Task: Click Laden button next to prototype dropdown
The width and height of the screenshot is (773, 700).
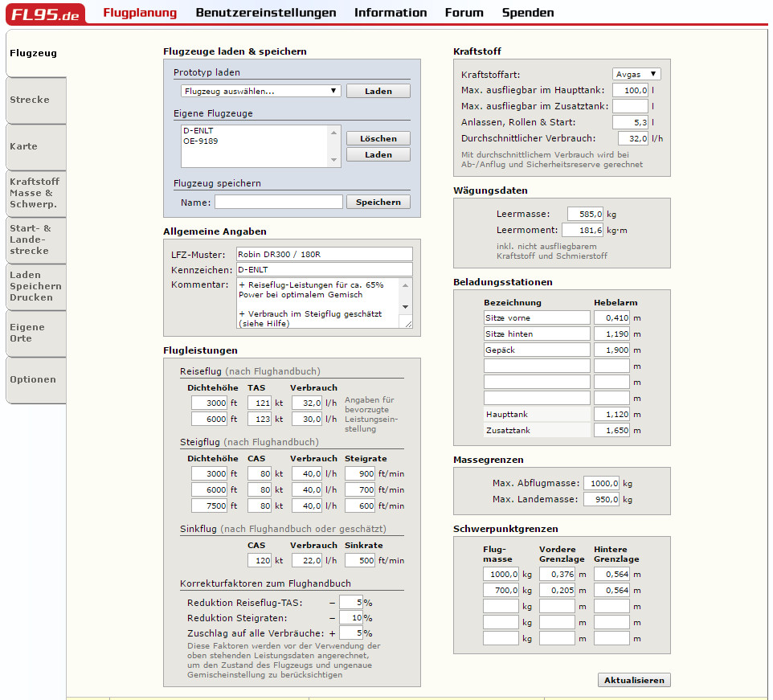Action: [x=378, y=92]
